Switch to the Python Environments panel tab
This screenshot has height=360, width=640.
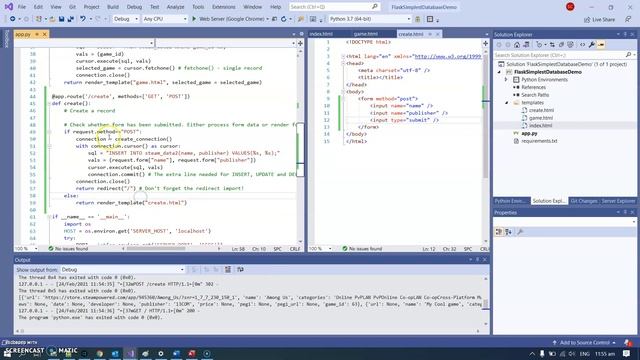[510, 201]
